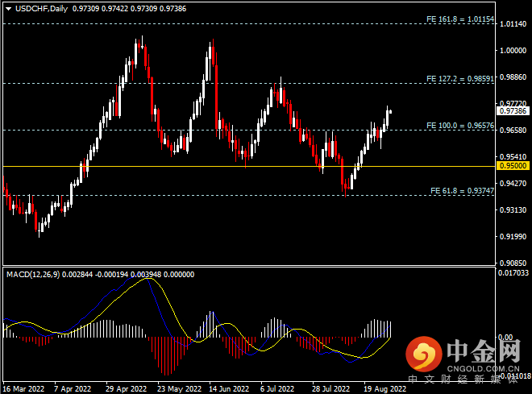The image size is (532, 394).
Task: Select the FE 100.0 = 0.96576 label
Action: [x=460, y=126]
